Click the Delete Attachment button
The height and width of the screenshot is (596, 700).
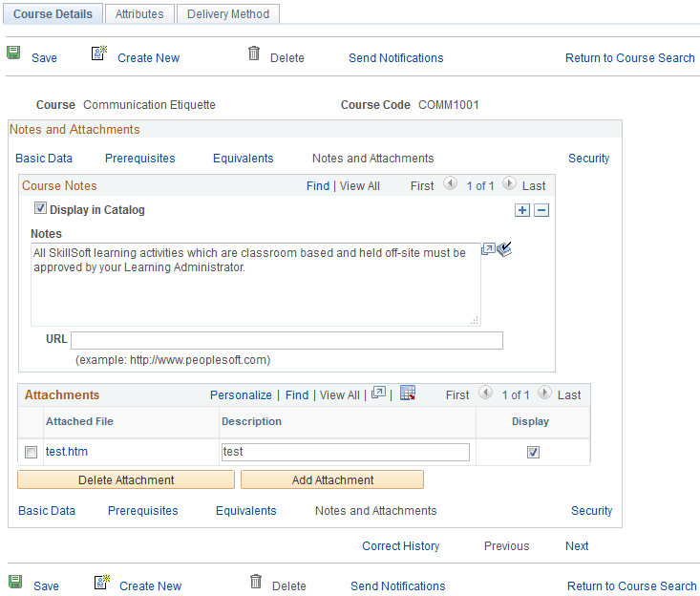coord(125,479)
